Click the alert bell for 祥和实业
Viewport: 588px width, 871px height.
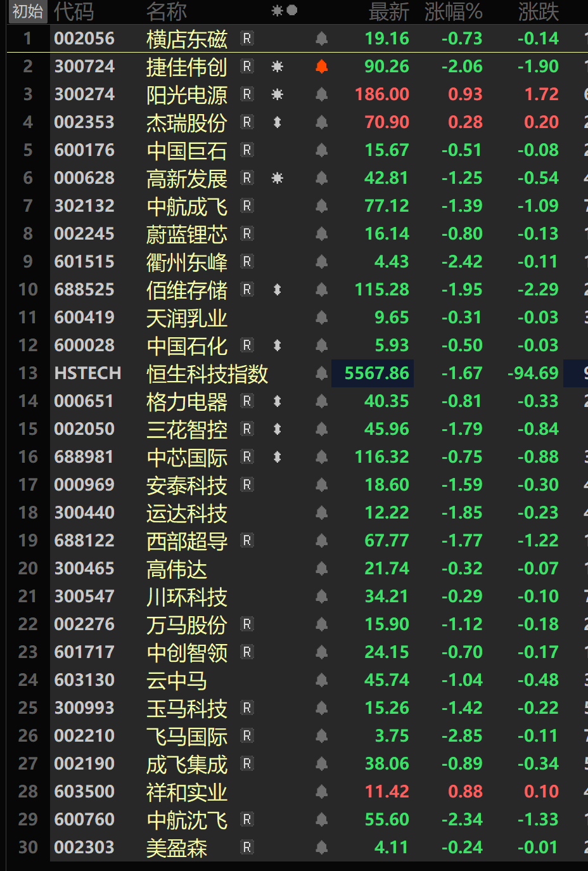click(x=322, y=792)
